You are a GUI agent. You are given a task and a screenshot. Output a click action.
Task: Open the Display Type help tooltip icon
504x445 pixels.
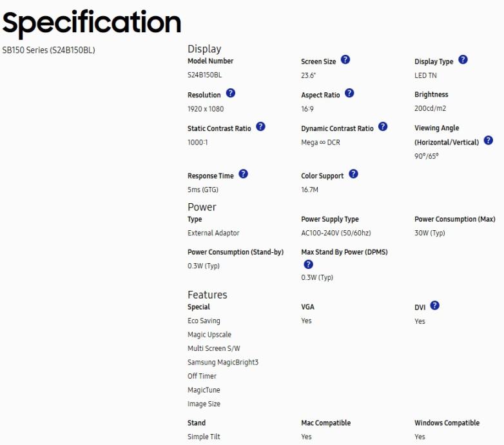click(463, 60)
